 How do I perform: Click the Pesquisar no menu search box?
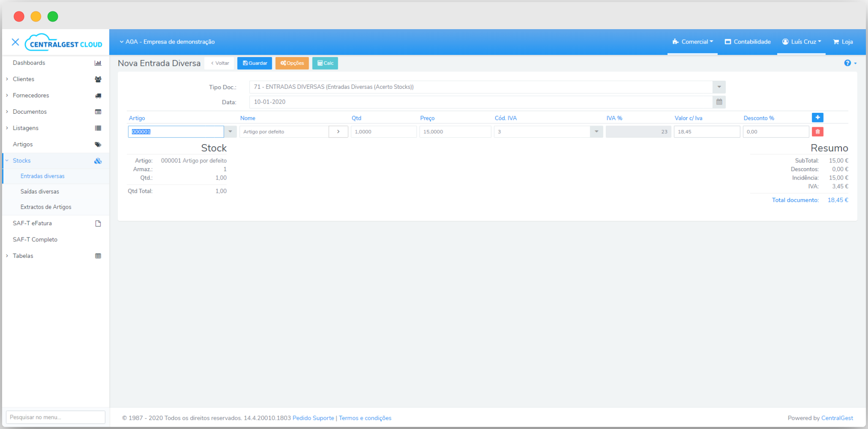click(56, 417)
